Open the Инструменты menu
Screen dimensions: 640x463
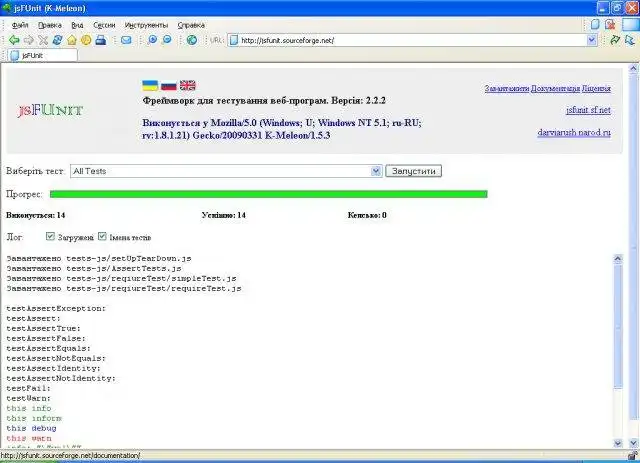tap(146, 25)
